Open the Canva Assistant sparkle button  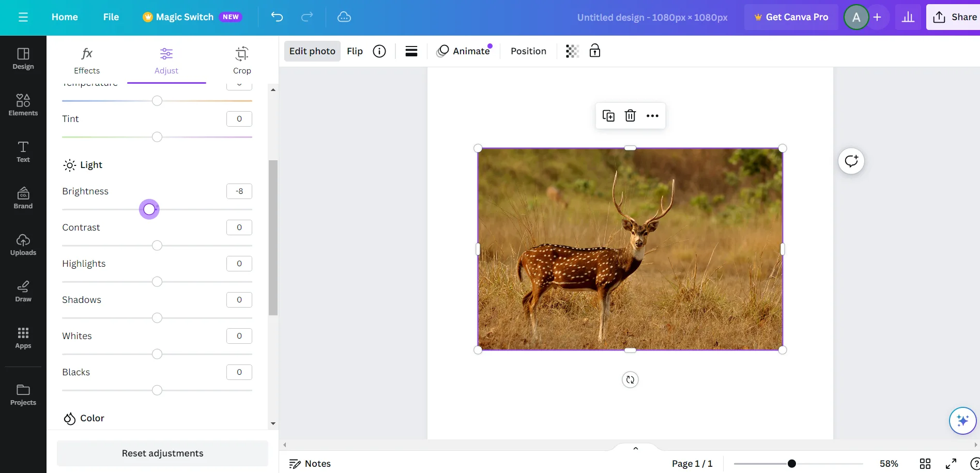(x=962, y=421)
